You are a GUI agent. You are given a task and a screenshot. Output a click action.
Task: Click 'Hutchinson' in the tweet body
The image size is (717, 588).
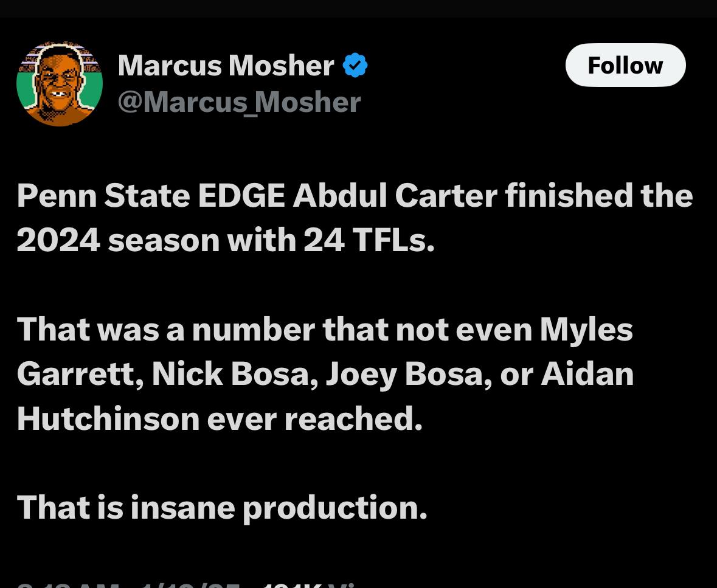point(108,419)
